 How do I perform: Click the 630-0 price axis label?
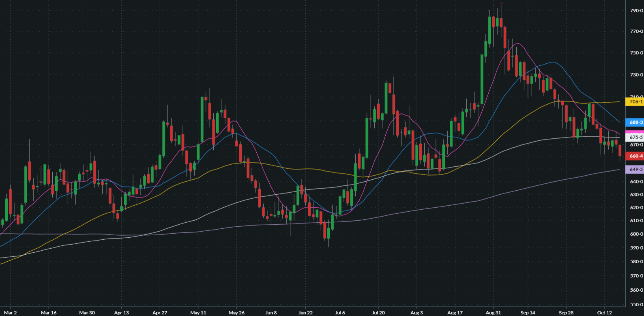coord(636,195)
